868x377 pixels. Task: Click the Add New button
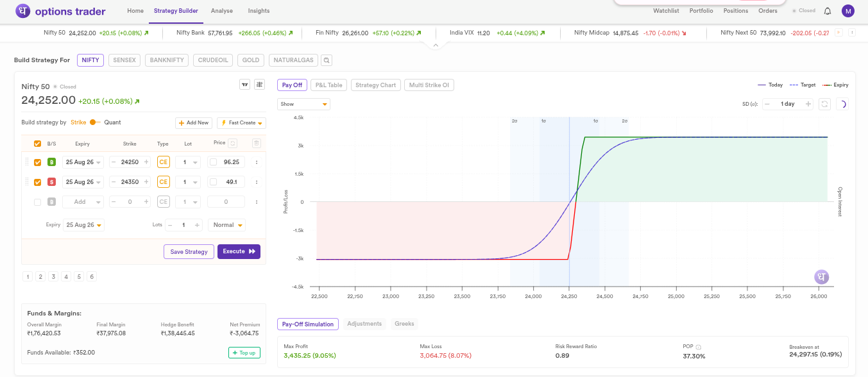coord(194,122)
